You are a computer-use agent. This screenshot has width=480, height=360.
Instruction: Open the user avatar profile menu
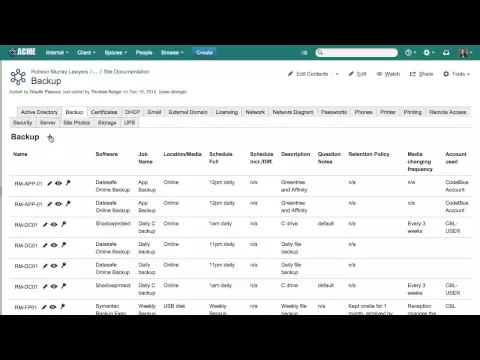point(465,53)
